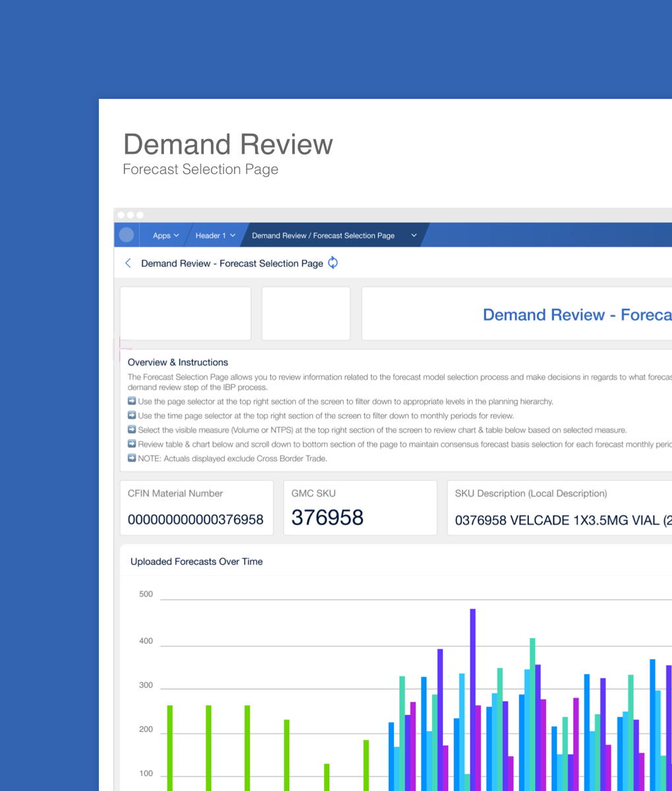Open the Apps dropdown menu
The image size is (672, 791).
[x=165, y=235]
